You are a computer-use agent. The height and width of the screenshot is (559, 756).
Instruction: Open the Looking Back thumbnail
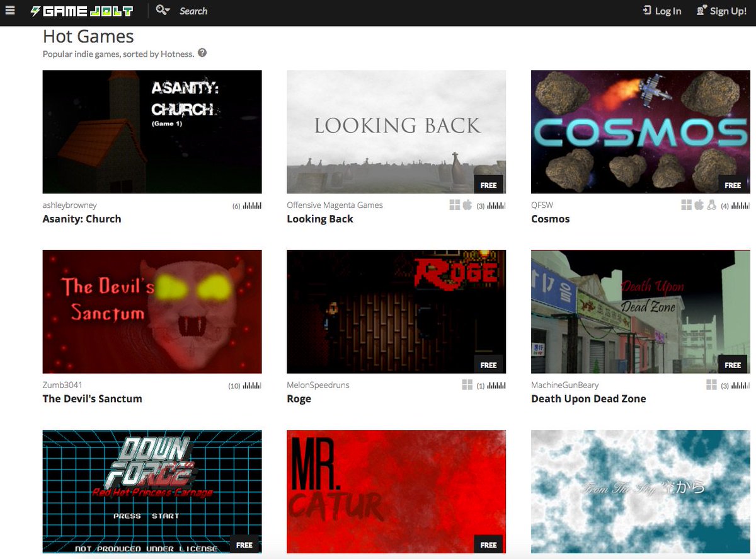[396, 132]
